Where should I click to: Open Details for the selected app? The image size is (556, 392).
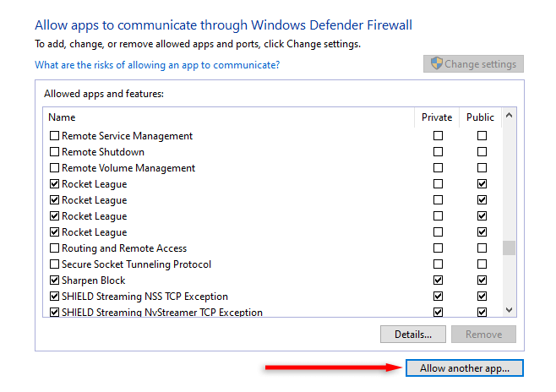(413, 335)
